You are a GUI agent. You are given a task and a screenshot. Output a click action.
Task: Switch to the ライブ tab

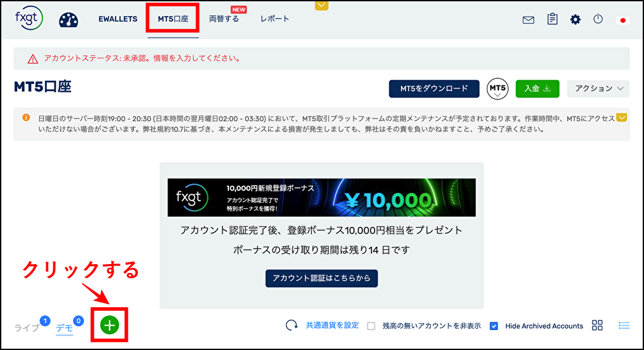27,328
